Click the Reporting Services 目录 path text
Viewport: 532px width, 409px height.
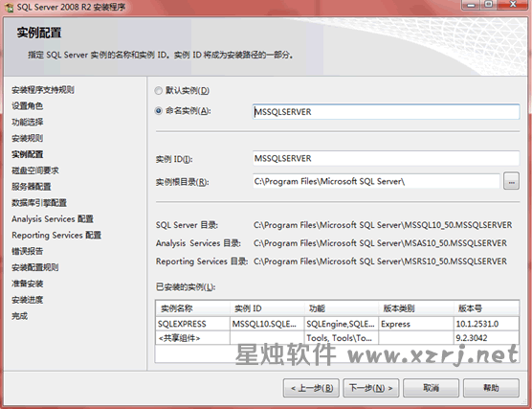point(380,261)
